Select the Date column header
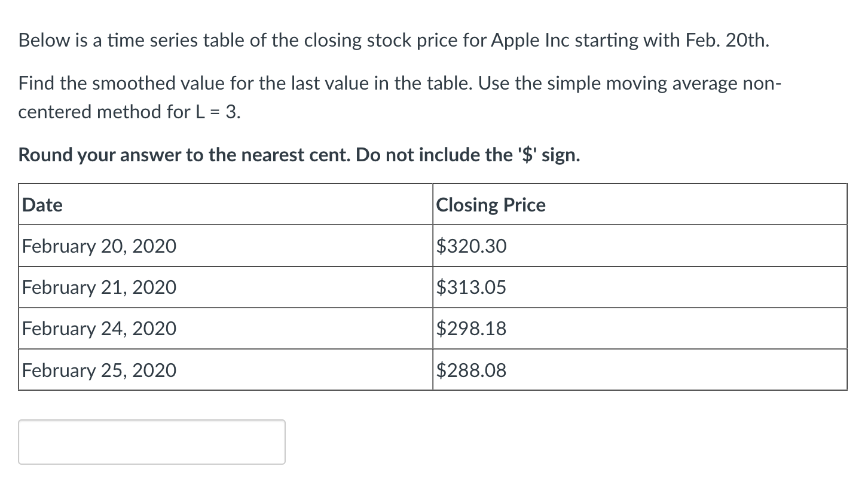Image resolution: width=868 pixels, height=497 pixels. [42, 204]
